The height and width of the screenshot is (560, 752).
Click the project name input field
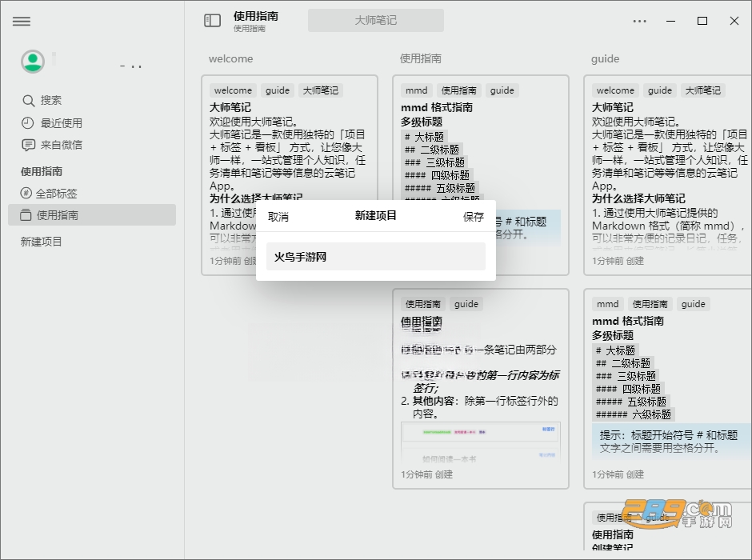tap(375, 257)
